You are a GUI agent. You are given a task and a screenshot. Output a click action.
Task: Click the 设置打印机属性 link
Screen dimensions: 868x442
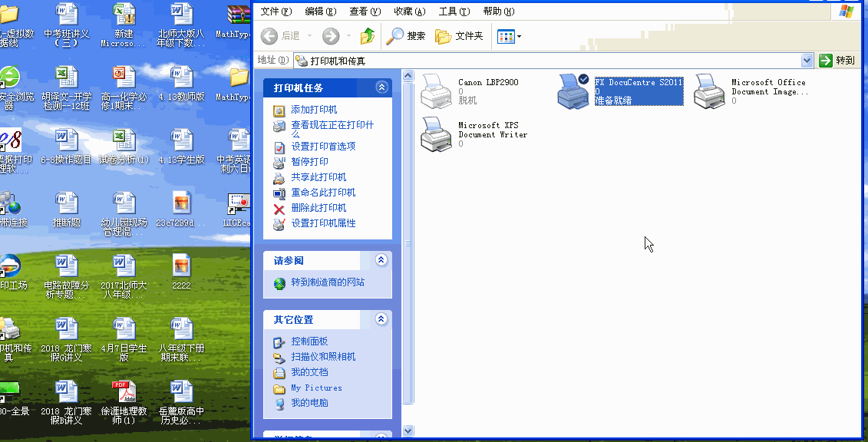pos(323,223)
